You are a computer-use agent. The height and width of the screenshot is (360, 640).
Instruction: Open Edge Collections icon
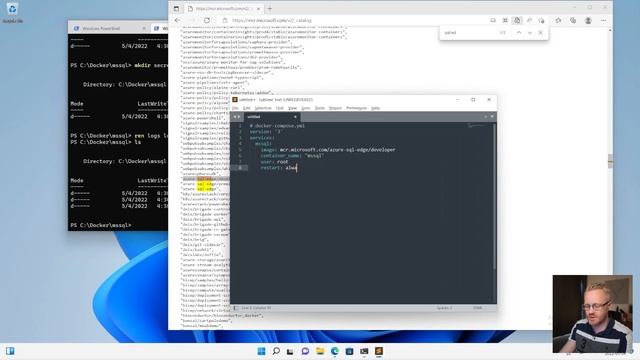click(573, 20)
